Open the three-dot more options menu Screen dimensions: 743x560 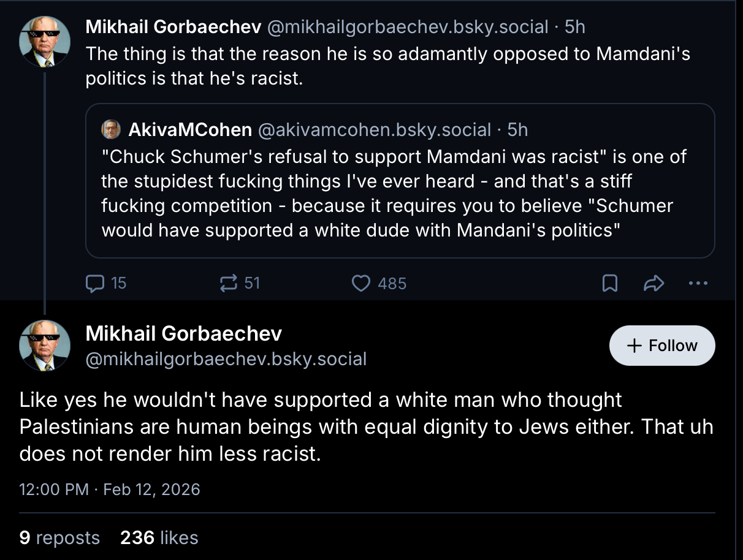pos(698,282)
